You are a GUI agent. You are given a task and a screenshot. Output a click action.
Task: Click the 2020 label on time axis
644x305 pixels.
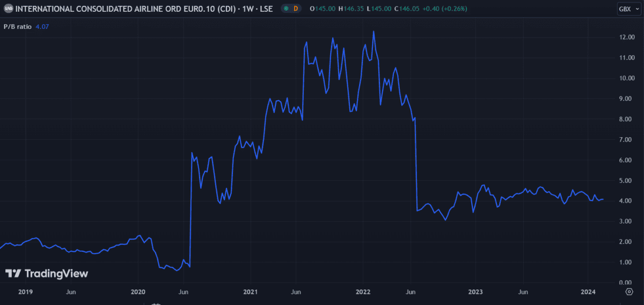pyautogui.click(x=138, y=292)
